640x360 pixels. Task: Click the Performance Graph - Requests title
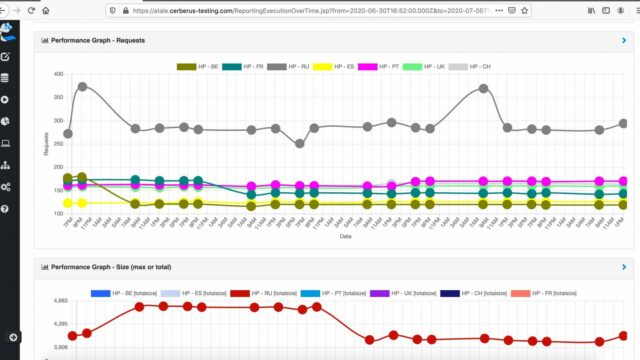click(x=98, y=40)
